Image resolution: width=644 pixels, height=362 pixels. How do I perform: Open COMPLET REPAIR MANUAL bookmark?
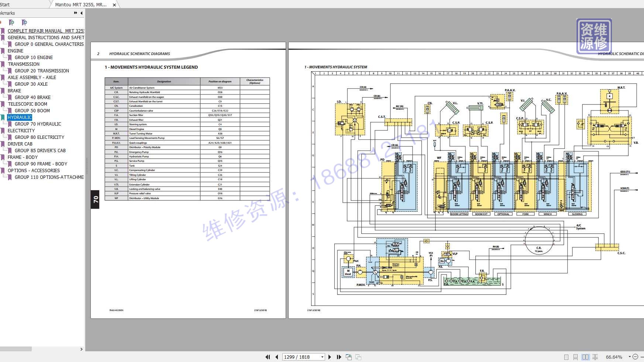coord(46,31)
